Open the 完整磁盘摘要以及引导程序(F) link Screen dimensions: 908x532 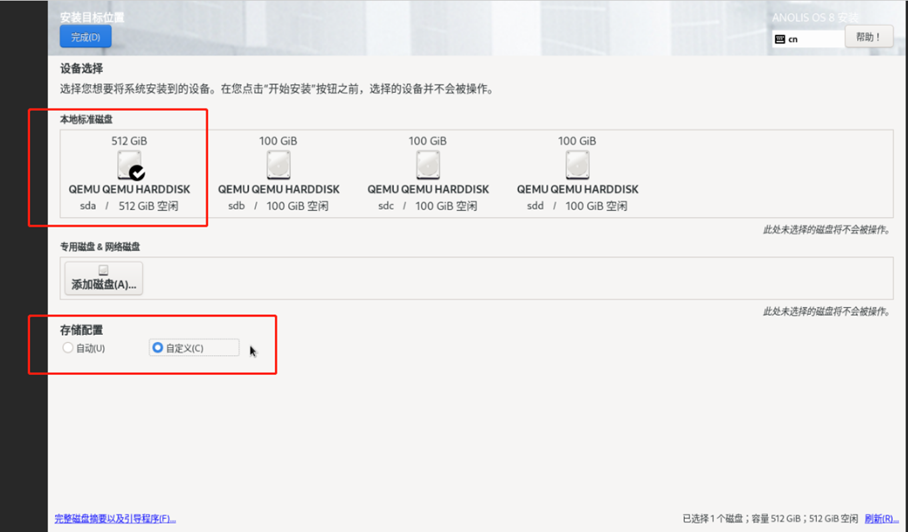pos(115,519)
